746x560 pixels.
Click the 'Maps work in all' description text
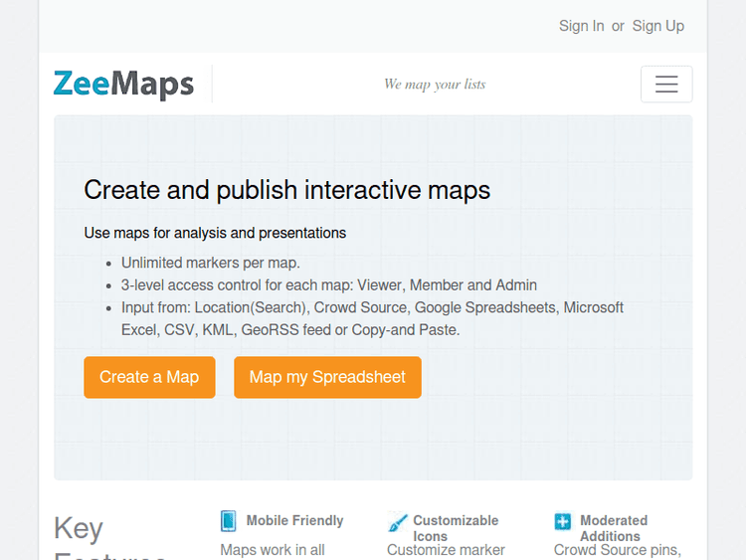click(272, 549)
